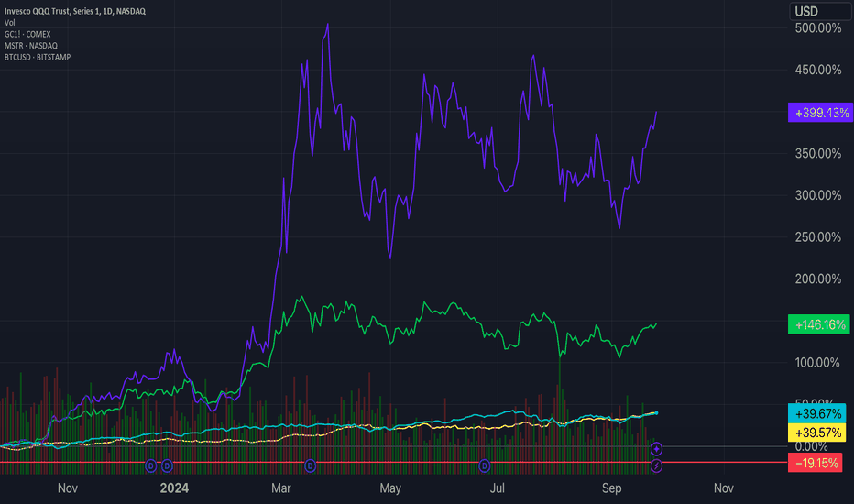Click the red −19.15% price label
The image size is (854, 504).
(x=816, y=463)
